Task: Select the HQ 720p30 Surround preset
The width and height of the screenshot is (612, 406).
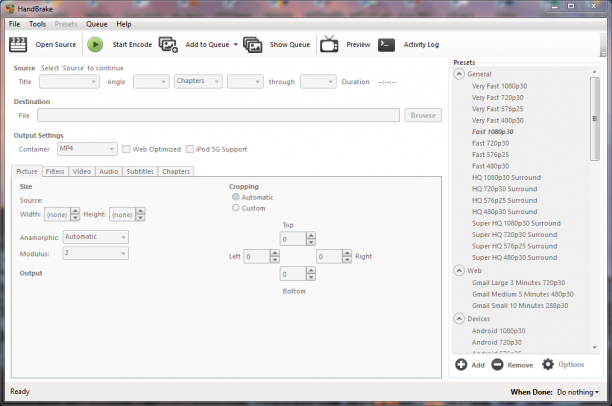Action: 504,189
